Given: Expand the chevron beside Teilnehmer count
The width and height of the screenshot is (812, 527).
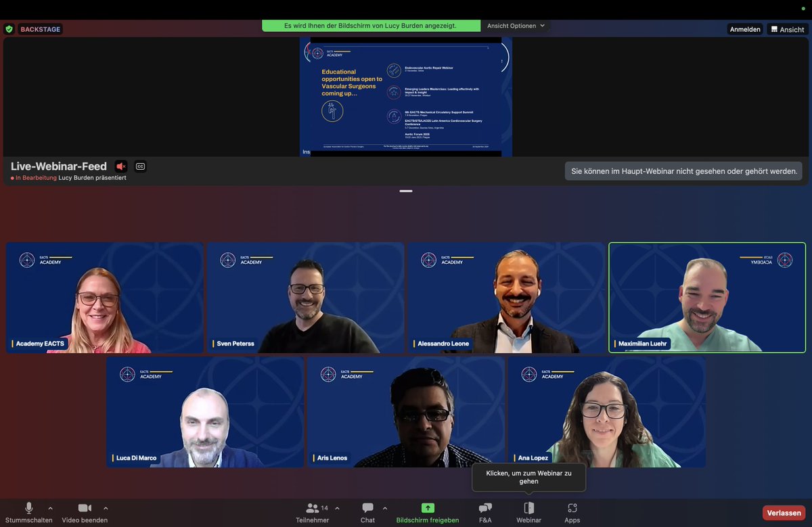Looking at the screenshot, I should [337, 508].
